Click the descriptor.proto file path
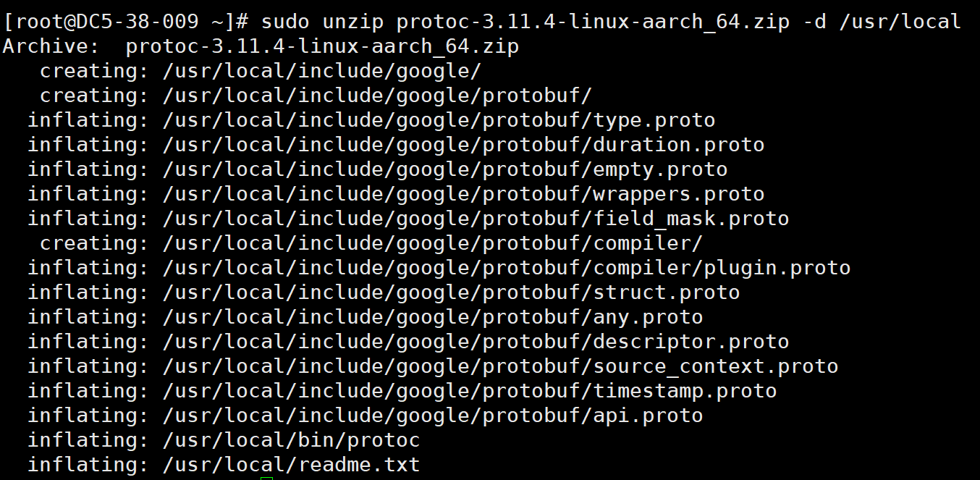The image size is (980, 480). tap(476, 342)
